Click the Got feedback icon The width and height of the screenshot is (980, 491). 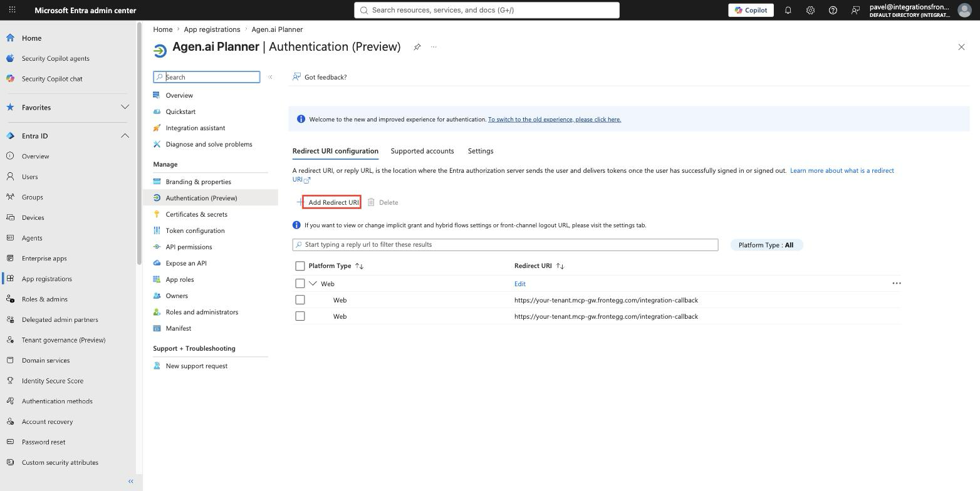coord(297,77)
